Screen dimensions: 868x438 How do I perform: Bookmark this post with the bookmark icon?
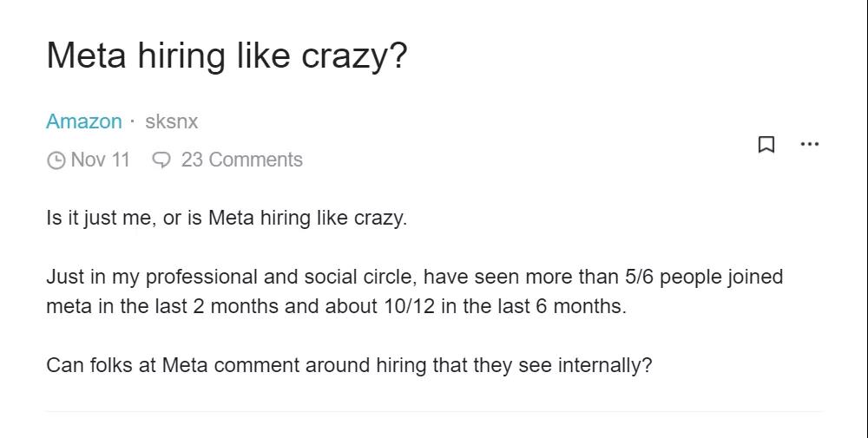[x=766, y=144]
